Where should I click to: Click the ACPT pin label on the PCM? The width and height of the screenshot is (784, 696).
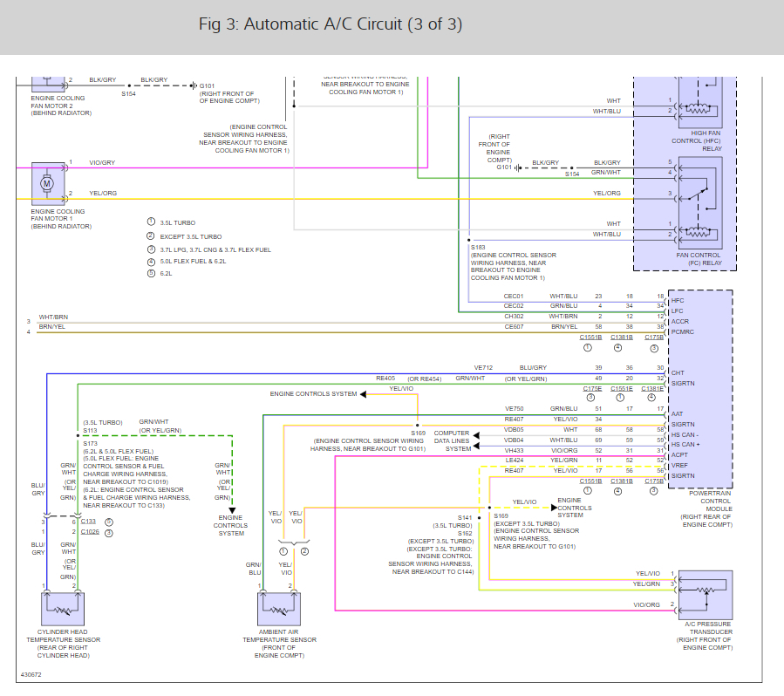(x=679, y=455)
